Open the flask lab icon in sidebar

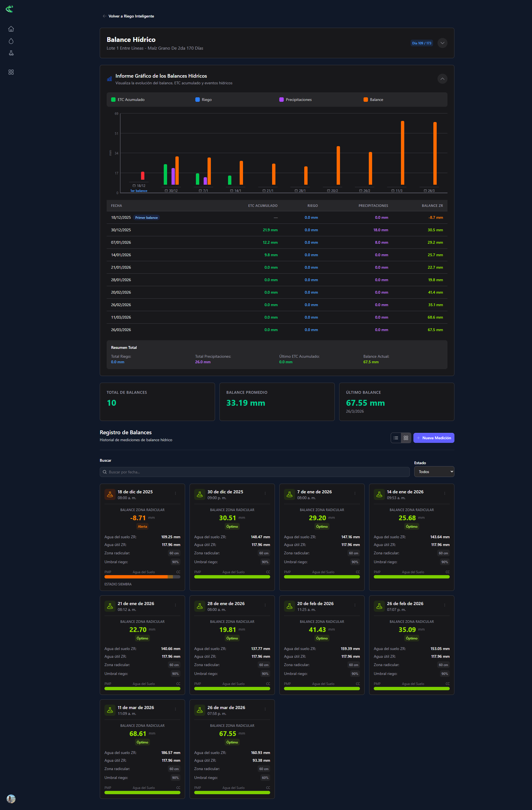click(11, 53)
